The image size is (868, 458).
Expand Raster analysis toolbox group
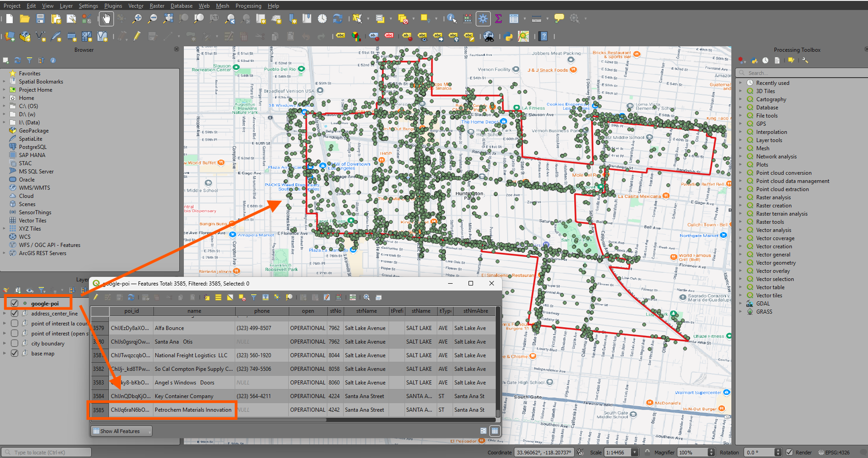point(740,197)
